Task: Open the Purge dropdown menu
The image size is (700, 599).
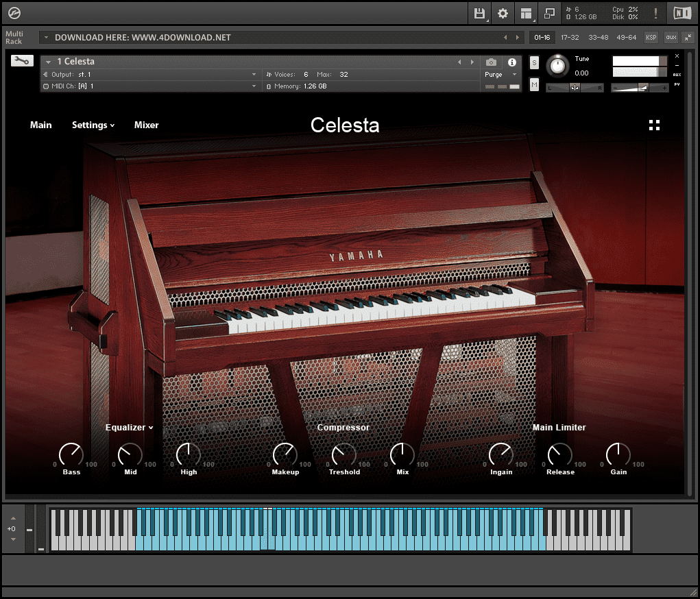Action: (x=500, y=75)
